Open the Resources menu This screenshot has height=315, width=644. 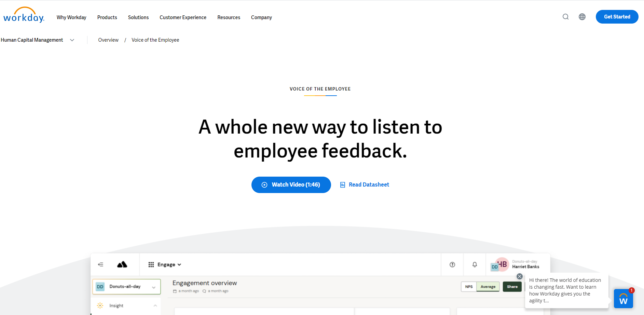(x=229, y=17)
